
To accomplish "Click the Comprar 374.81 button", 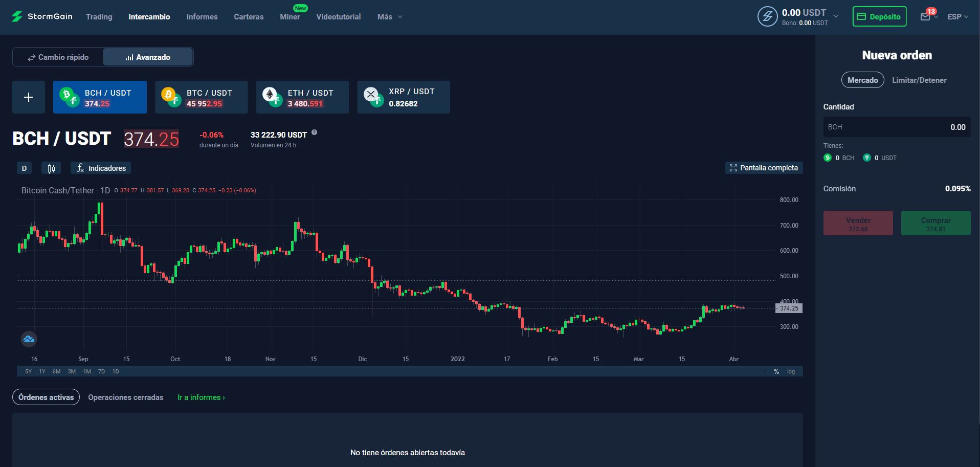I will pyautogui.click(x=936, y=223).
